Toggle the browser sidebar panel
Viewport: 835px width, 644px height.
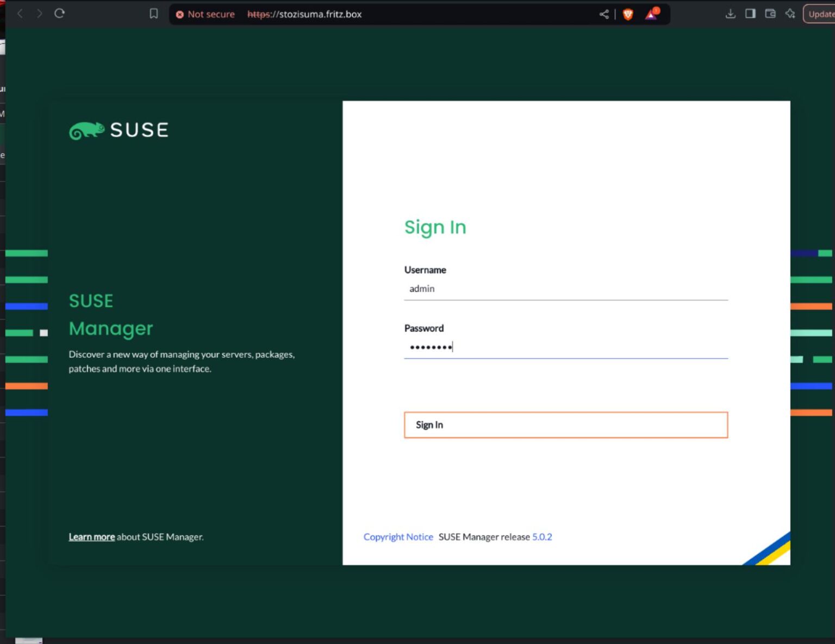[x=750, y=14]
